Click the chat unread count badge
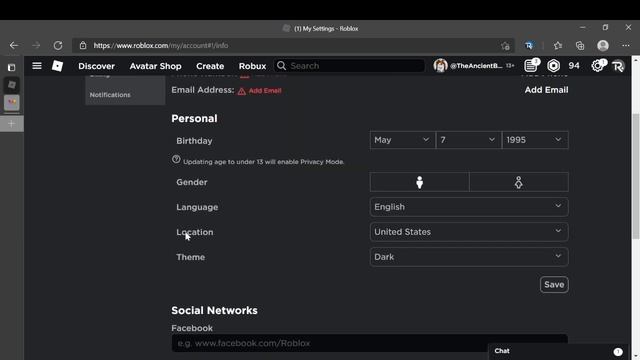Image resolution: width=640 pixels, height=360 pixels. [x=618, y=351]
